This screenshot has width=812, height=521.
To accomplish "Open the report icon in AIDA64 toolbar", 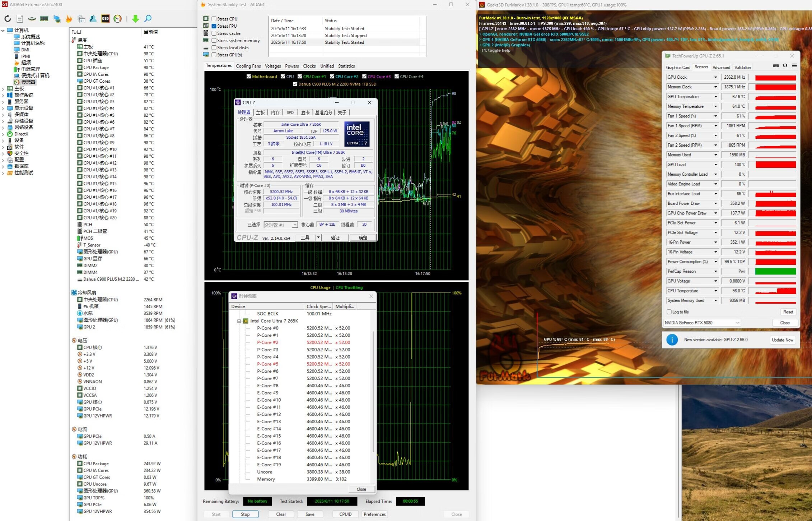I will pyautogui.click(x=20, y=19).
